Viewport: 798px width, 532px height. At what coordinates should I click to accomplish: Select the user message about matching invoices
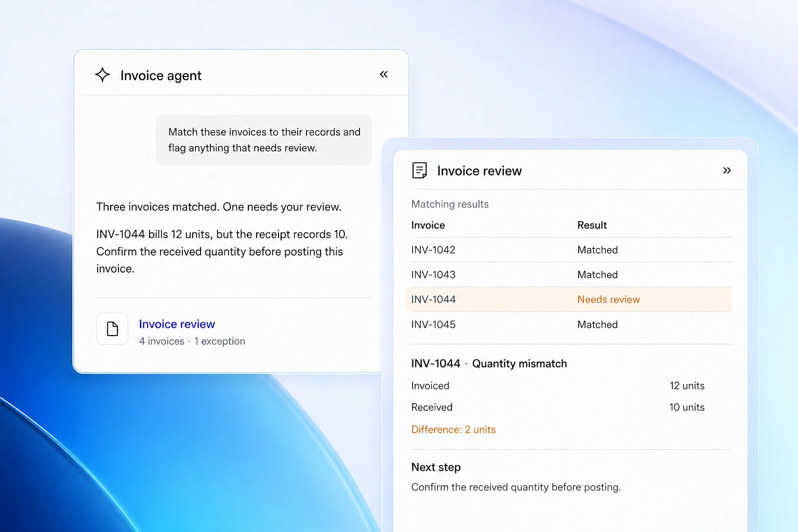pos(264,140)
